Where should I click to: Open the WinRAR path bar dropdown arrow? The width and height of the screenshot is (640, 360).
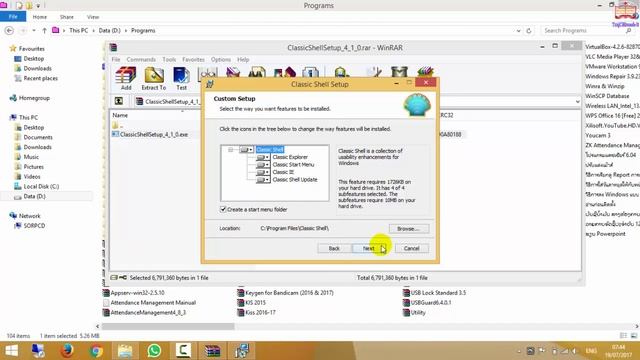(x=578, y=101)
